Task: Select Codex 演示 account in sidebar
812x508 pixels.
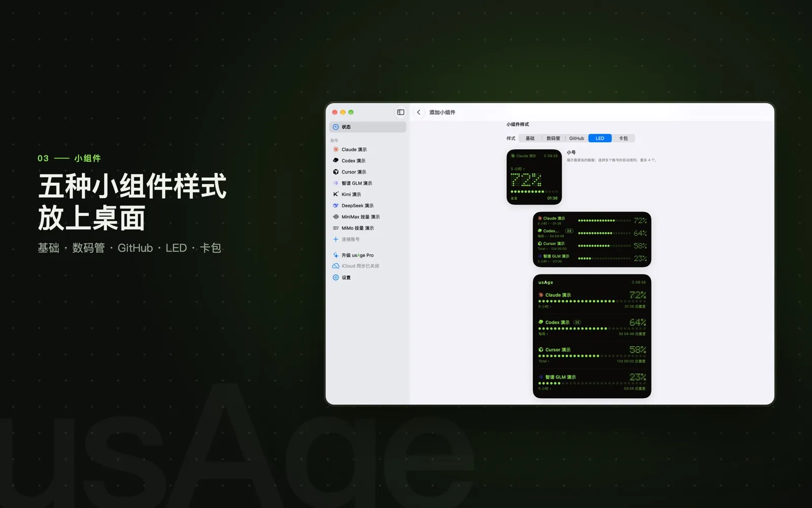Action: [367, 161]
